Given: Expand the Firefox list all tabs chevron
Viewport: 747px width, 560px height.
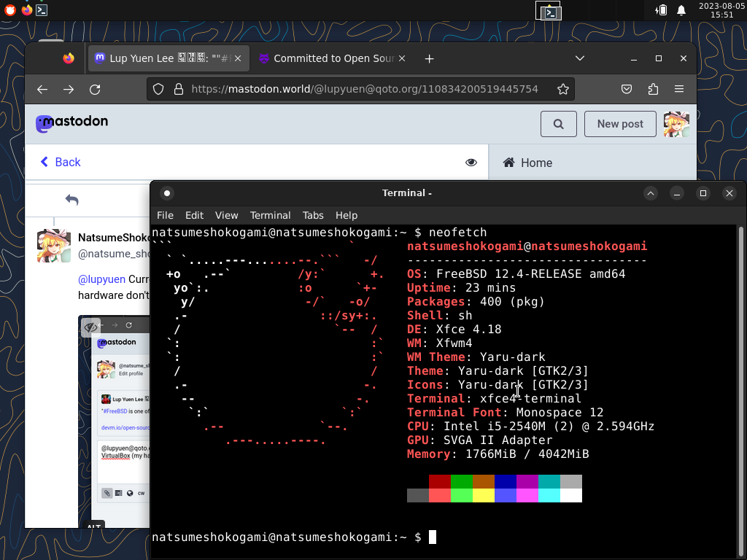Looking at the screenshot, I should pos(580,58).
